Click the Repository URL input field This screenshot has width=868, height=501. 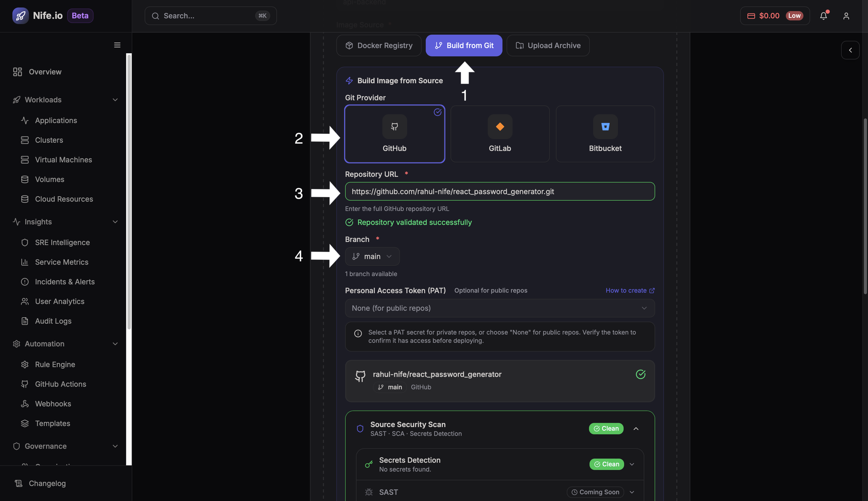(499, 191)
